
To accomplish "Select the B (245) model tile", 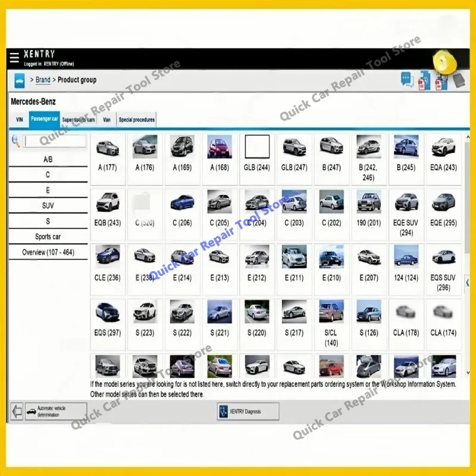I will point(406,159).
